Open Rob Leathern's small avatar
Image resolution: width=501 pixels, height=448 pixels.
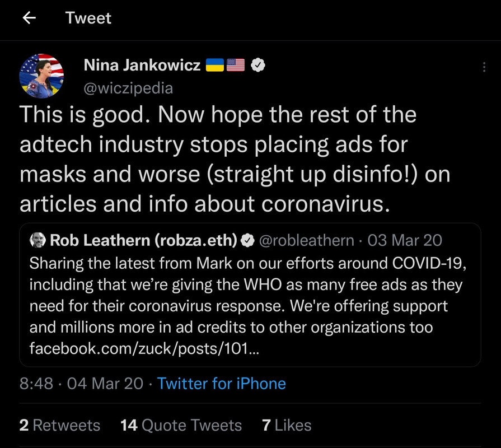pos(38,240)
